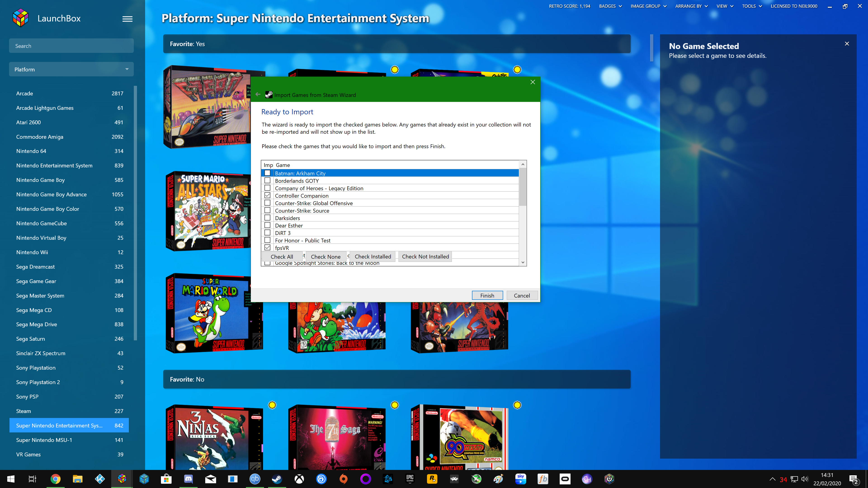This screenshot has width=868, height=488.
Task: Expand the Arrange By menu
Action: click(x=691, y=6)
